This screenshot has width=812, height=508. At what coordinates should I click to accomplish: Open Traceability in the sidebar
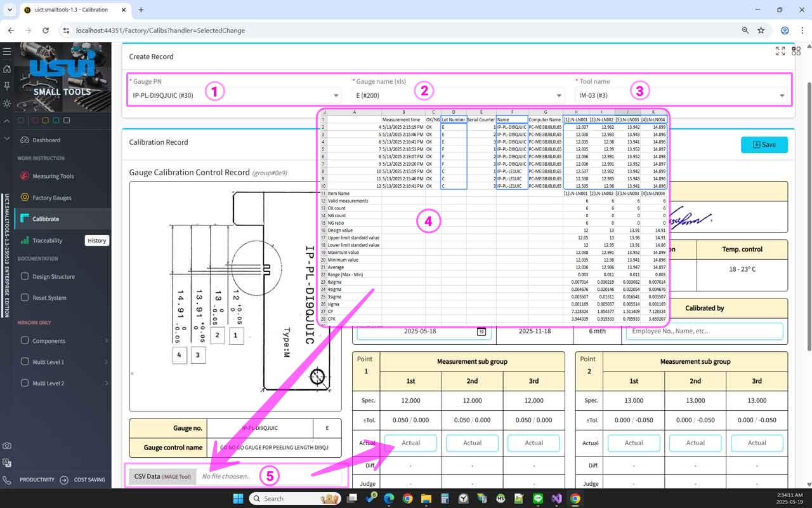[48, 241]
